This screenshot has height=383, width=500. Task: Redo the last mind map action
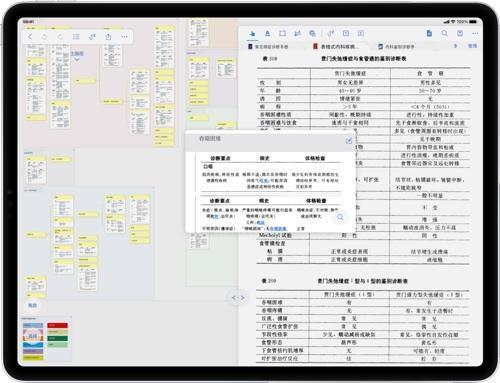coord(60,37)
